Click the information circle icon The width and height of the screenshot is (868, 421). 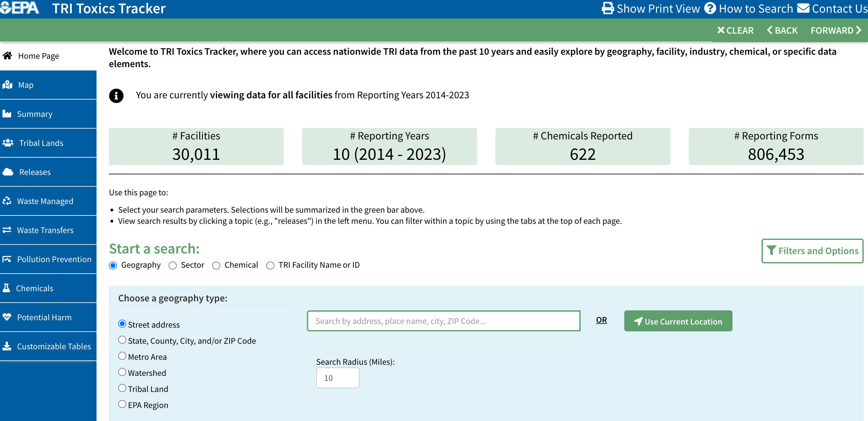click(x=116, y=96)
